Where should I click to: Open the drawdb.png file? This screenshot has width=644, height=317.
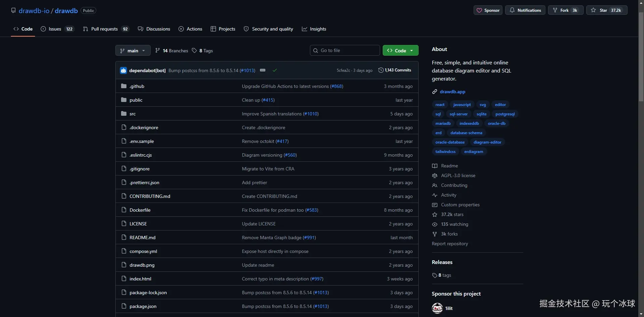click(142, 265)
